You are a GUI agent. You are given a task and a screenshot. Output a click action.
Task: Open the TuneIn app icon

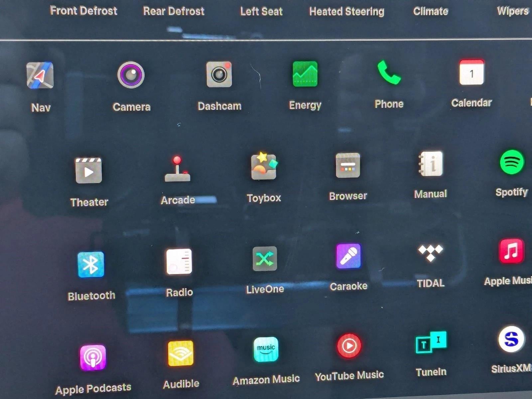[x=431, y=342]
